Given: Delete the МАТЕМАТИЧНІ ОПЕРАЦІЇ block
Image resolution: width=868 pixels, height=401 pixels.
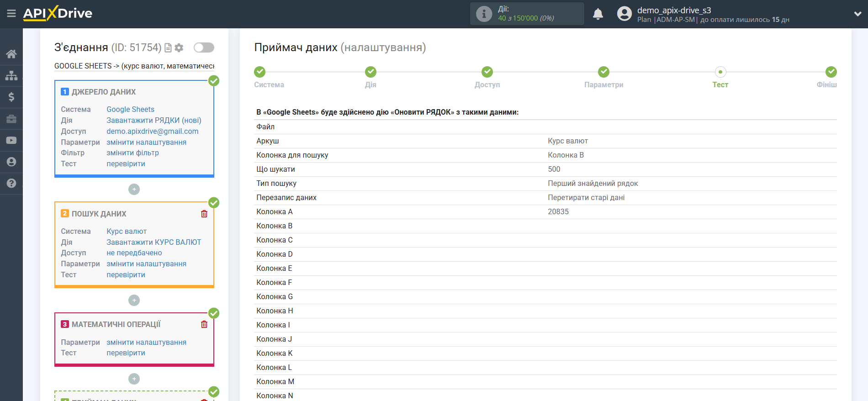Looking at the screenshot, I should click(x=204, y=324).
